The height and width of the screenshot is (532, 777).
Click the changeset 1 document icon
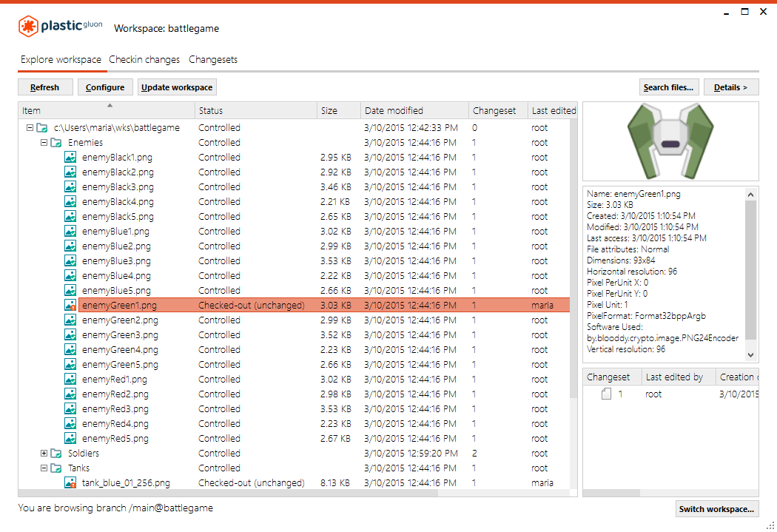(606, 394)
